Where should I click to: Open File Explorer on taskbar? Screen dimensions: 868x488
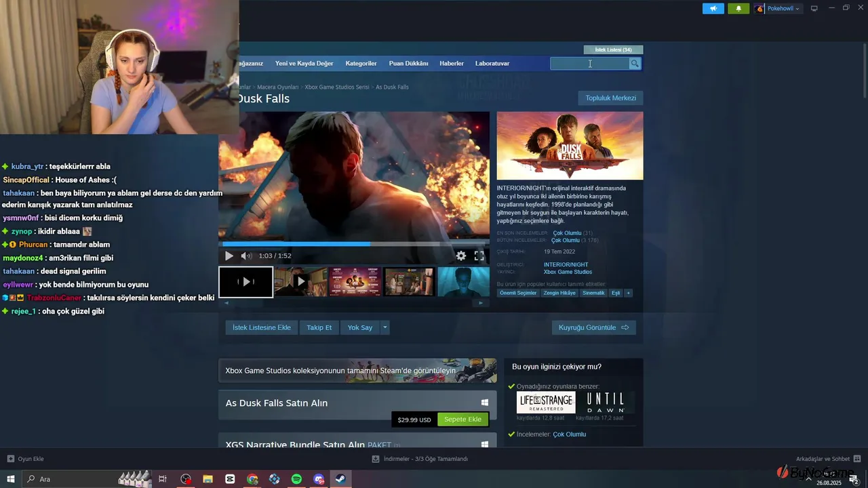[x=208, y=479]
